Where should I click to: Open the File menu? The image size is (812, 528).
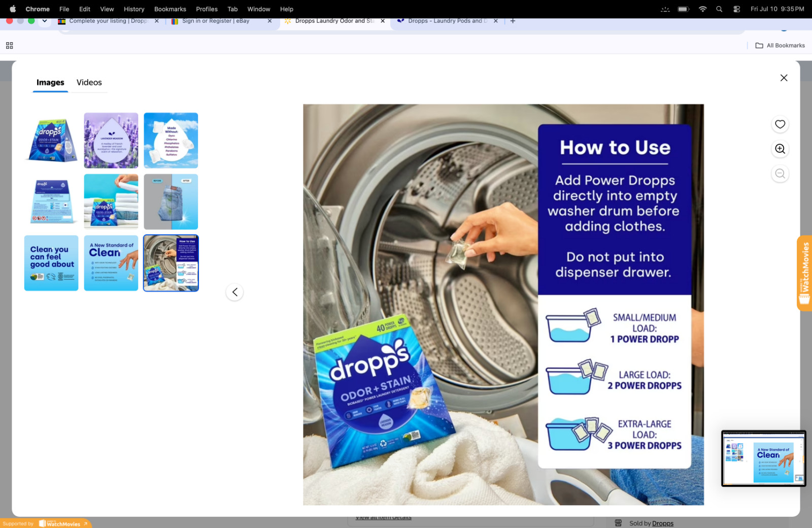pyautogui.click(x=64, y=9)
